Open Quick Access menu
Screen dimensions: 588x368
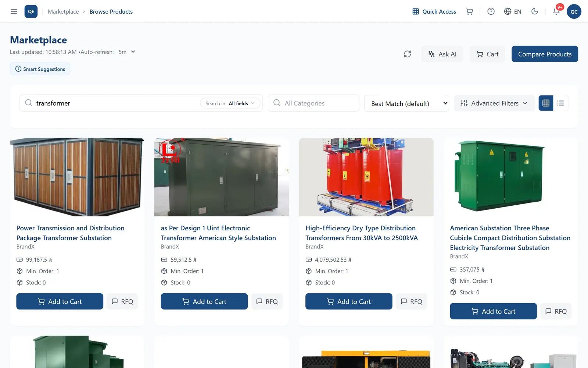point(434,11)
